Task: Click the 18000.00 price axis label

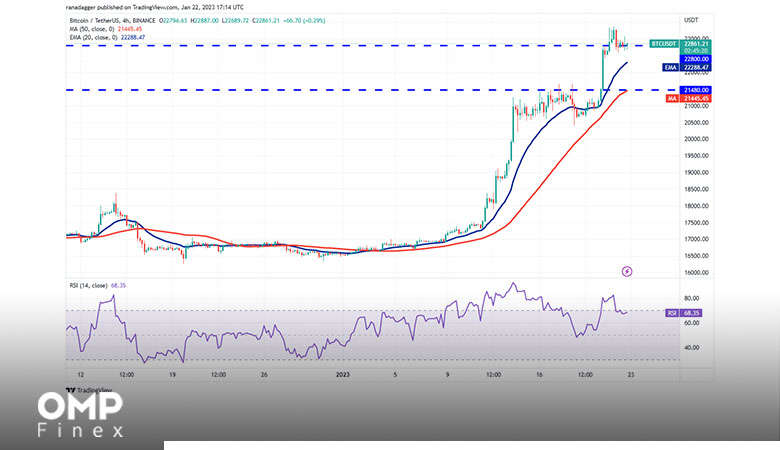Action: 696,206
